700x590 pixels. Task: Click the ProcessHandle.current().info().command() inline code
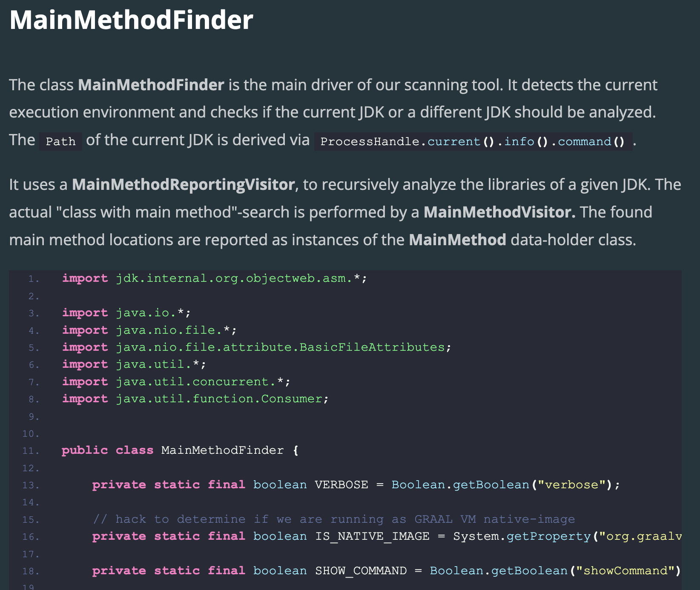[473, 141]
